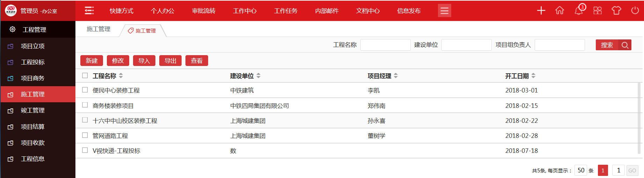Image resolution: width=644 pixels, height=178 pixels.
Task: Expand the more-menus hamburger button
Action: [444, 10]
